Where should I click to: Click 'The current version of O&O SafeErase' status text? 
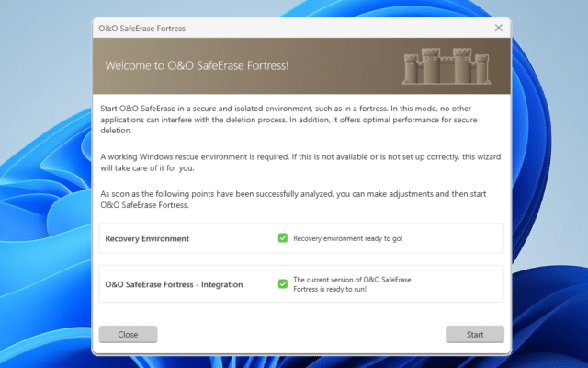pyautogui.click(x=352, y=280)
